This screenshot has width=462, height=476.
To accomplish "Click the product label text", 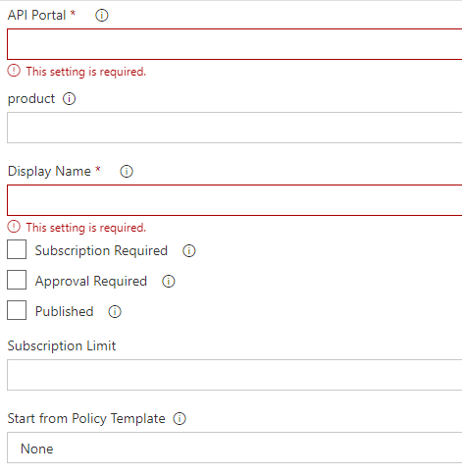I will coord(31,99).
